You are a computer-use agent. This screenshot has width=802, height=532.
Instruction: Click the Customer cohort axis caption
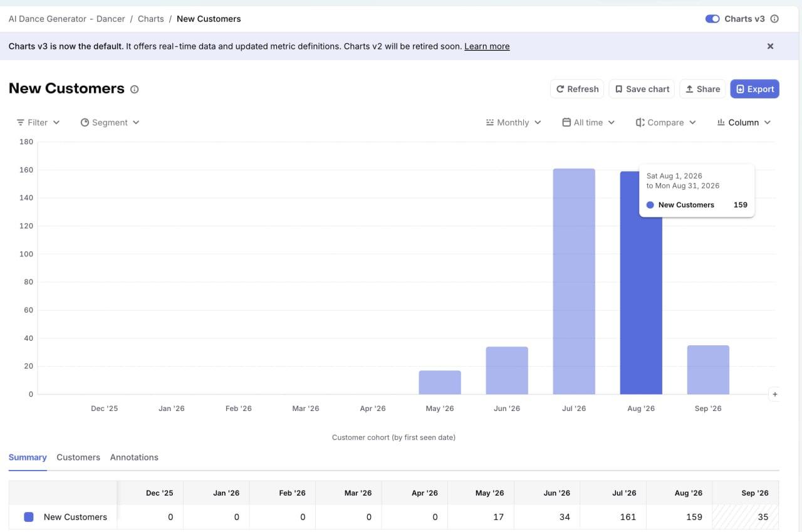(393, 437)
